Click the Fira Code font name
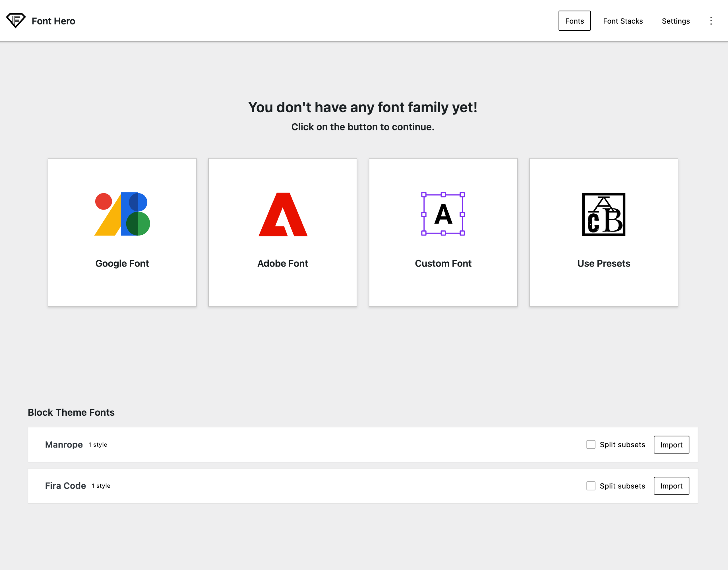This screenshot has width=728, height=570. pyautogui.click(x=65, y=486)
